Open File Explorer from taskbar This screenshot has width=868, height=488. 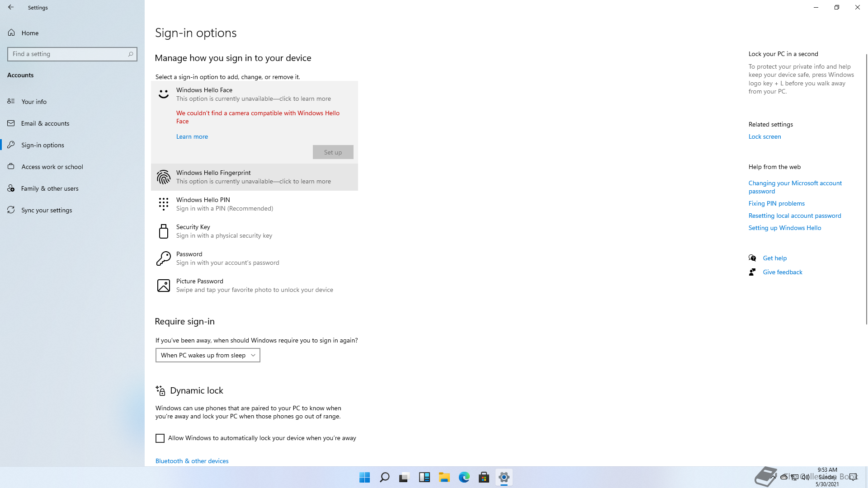(444, 477)
